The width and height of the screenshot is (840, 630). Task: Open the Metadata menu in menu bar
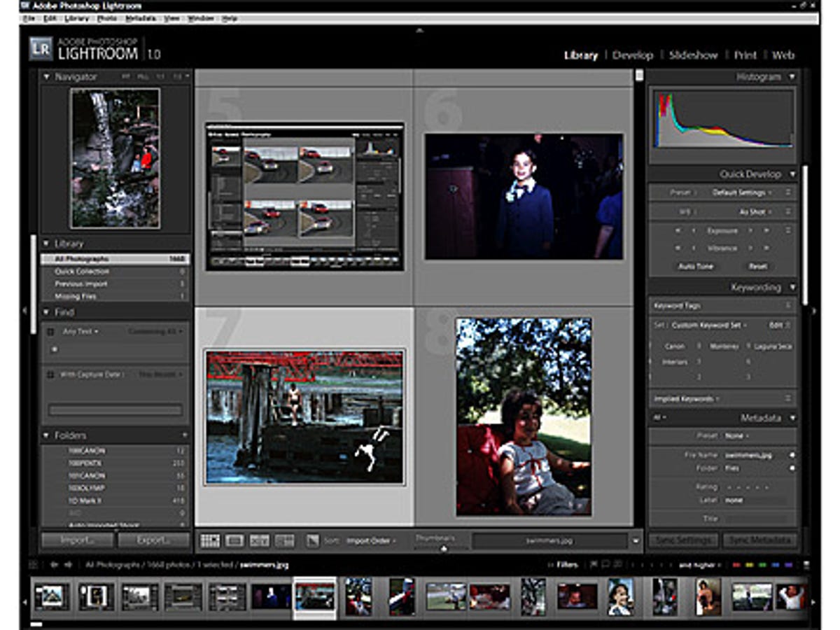(x=140, y=18)
